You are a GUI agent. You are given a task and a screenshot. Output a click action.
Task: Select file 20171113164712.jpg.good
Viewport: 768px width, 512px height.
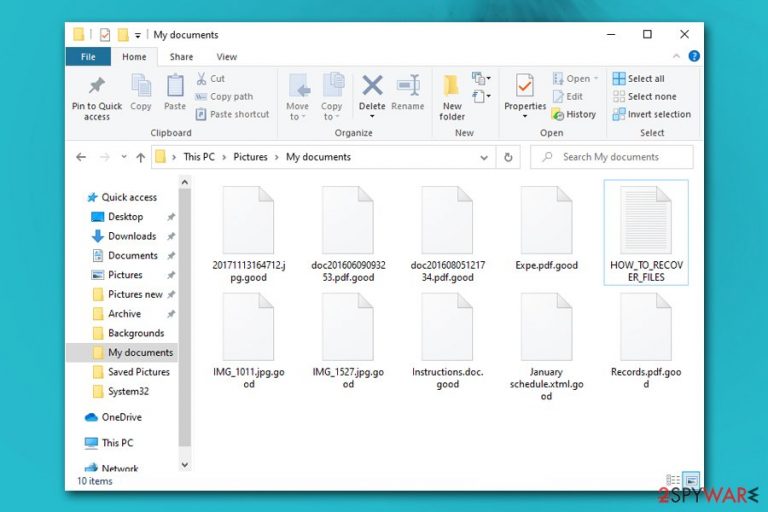pos(249,234)
